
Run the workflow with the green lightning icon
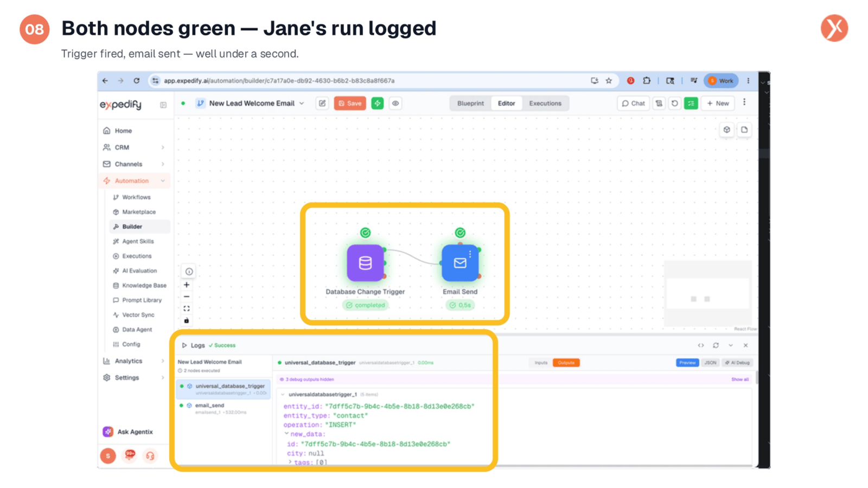378,104
